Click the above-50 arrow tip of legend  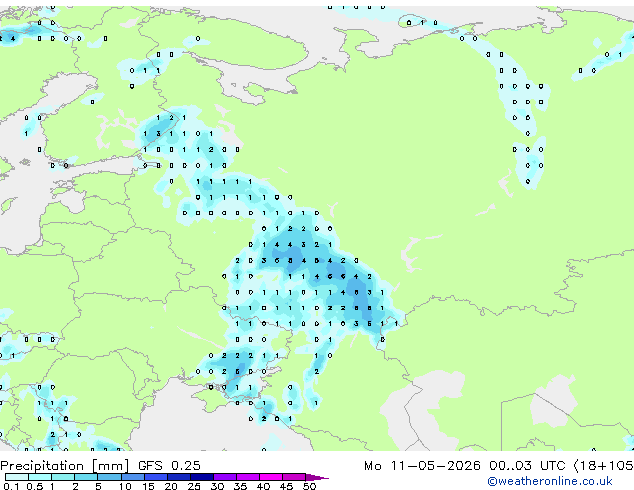tap(317, 477)
